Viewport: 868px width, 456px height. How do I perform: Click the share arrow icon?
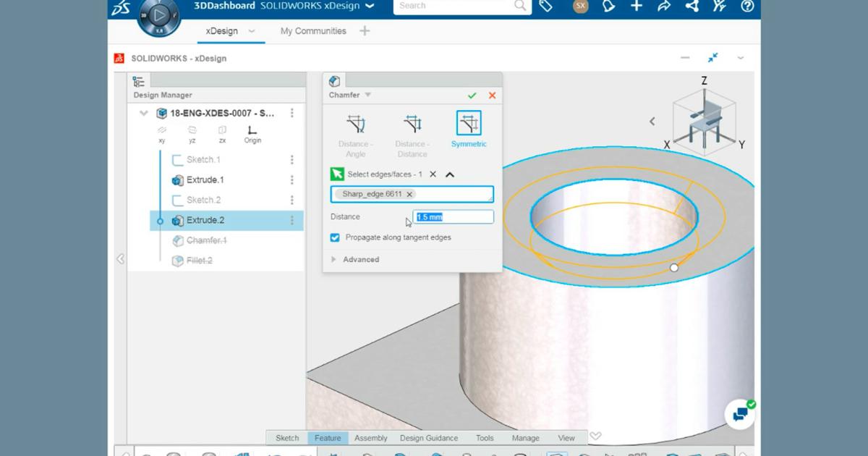coord(663,6)
